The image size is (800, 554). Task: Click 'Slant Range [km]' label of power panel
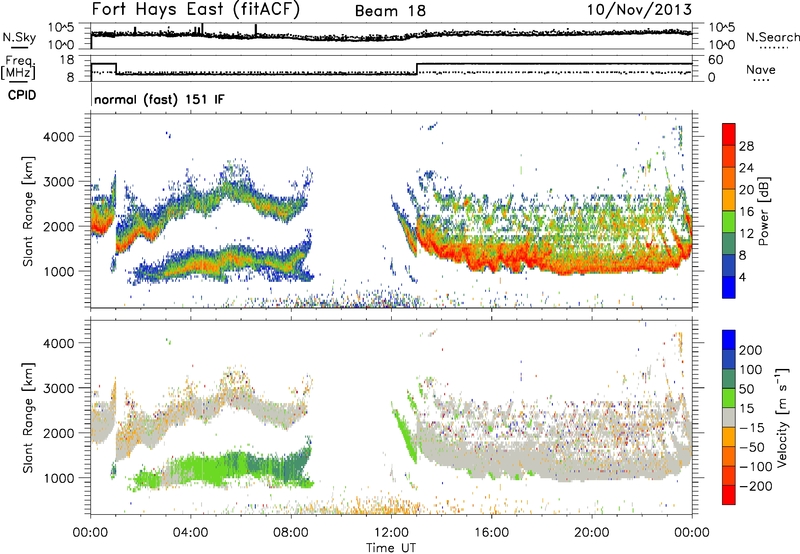click(28, 211)
